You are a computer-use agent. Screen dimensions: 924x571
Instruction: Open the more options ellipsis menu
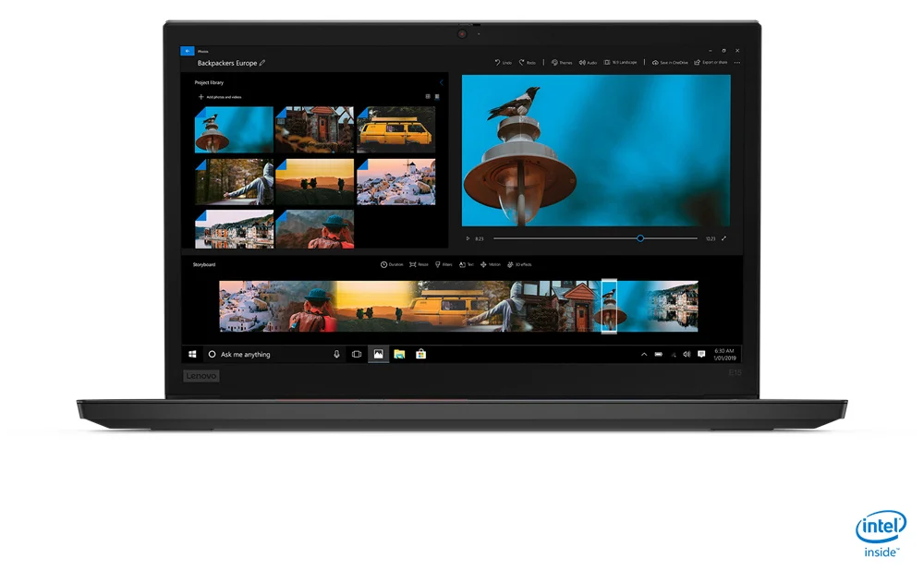[736, 63]
